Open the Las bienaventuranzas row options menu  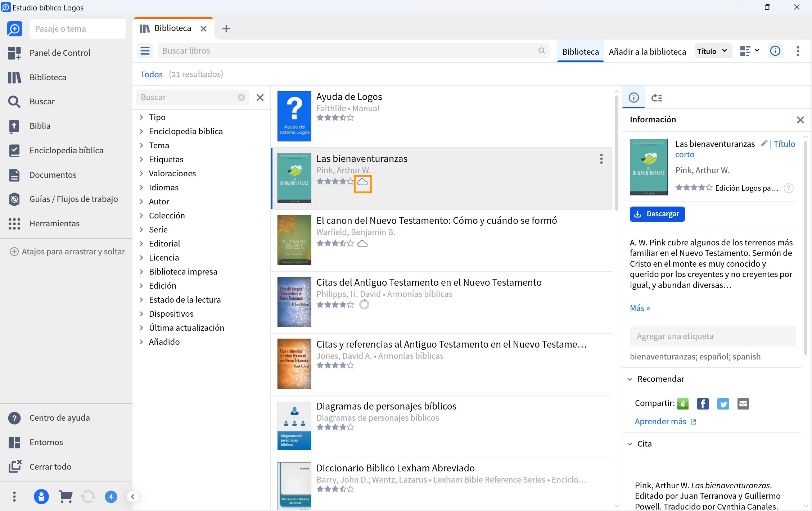click(x=601, y=159)
